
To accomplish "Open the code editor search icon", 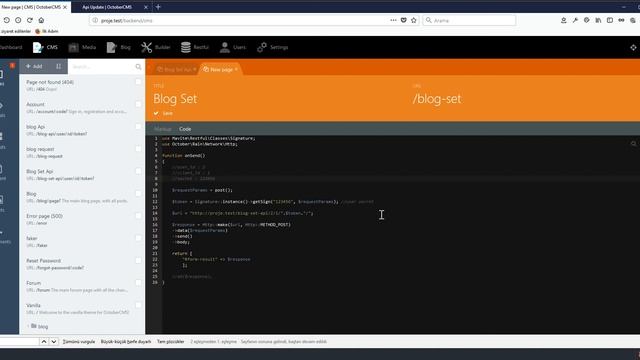I will point(633,143).
